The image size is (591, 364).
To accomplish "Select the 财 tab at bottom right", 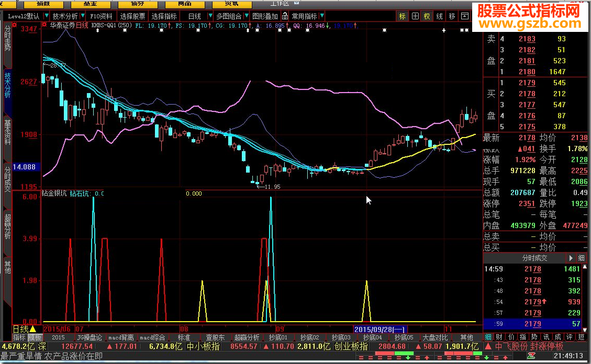I will pyautogui.click(x=498, y=337).
